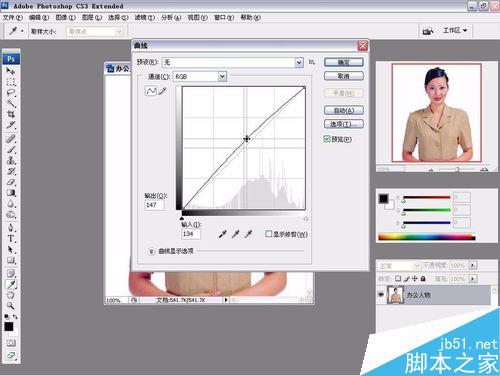Swap foreground and background colors
The image size is (500, 376).
15,317
